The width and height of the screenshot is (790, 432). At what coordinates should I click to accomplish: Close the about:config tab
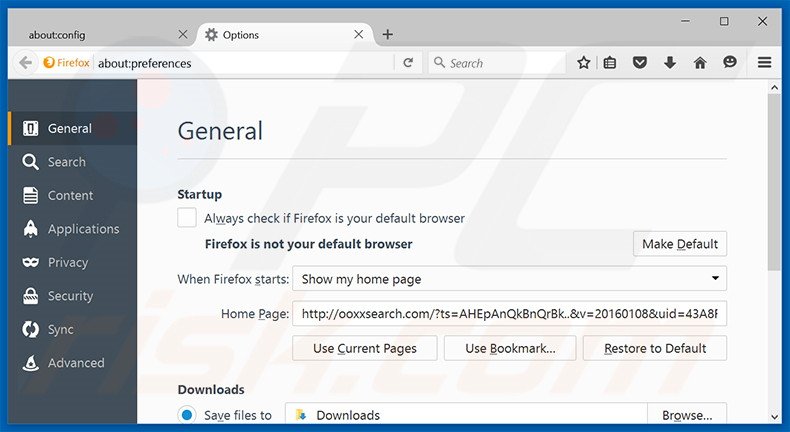[x=183, y=34]
